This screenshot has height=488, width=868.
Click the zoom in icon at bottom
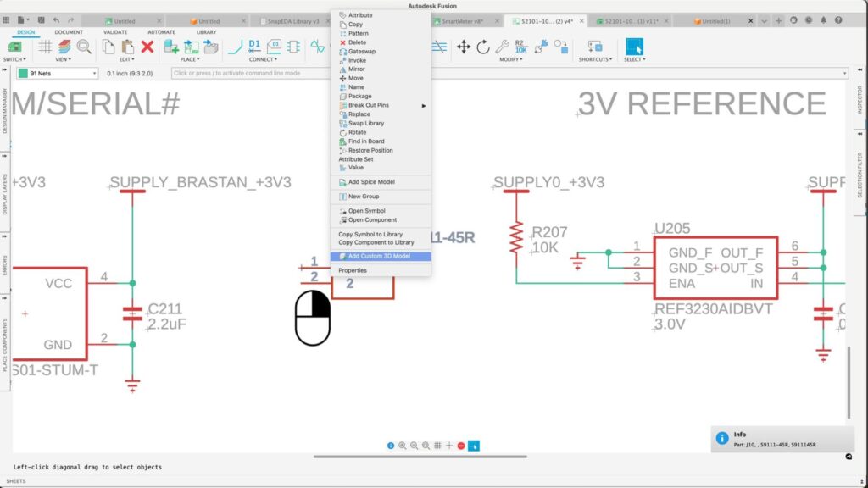(x=403, y=446)
